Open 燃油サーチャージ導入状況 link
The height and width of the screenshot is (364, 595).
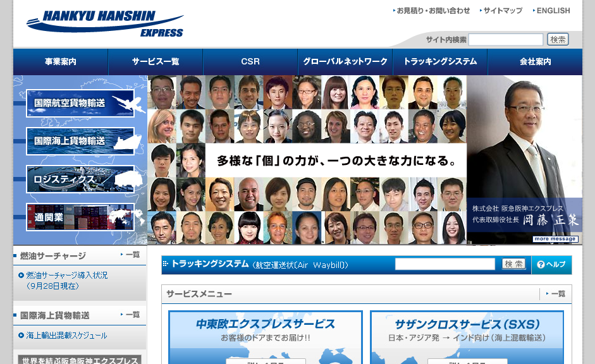(x=67, y=276)
